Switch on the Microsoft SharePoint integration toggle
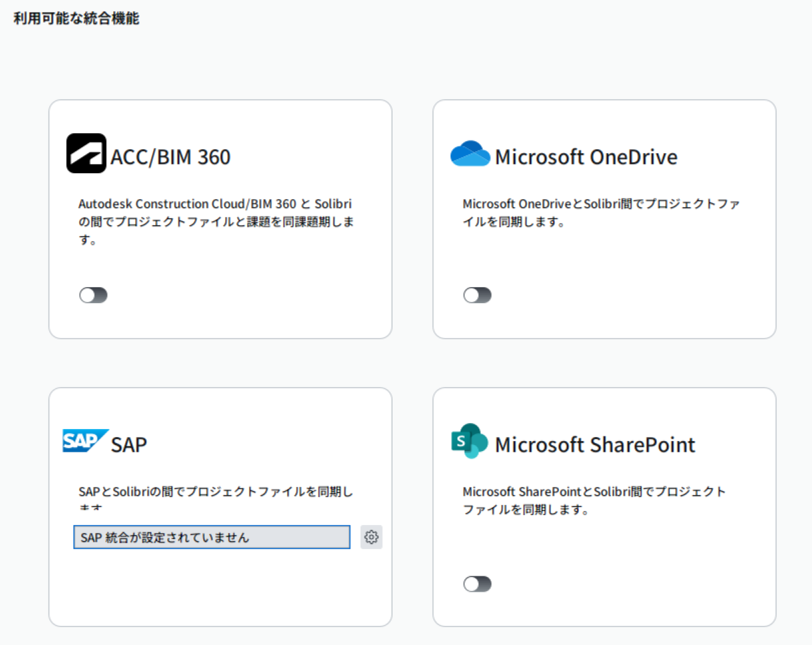 pos(477,584)
